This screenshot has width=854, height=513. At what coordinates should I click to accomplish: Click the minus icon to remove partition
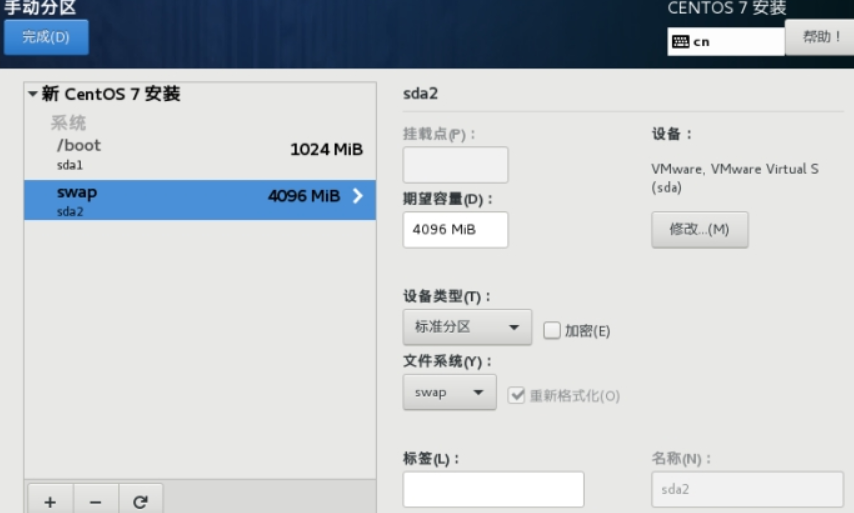point(95,500)
